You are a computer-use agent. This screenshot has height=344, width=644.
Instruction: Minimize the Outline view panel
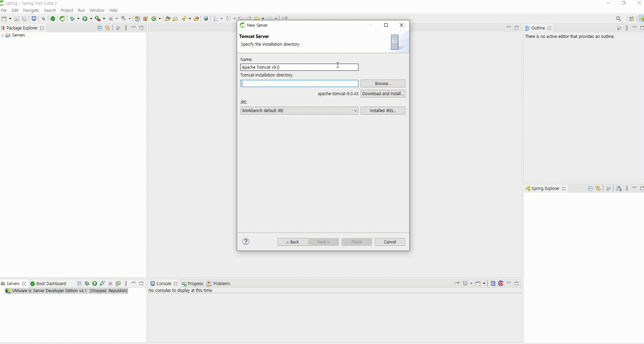[635, 27]
